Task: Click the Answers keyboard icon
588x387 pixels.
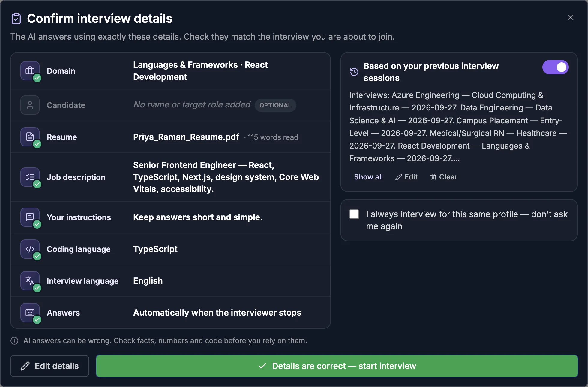Action: click(30, 313)
